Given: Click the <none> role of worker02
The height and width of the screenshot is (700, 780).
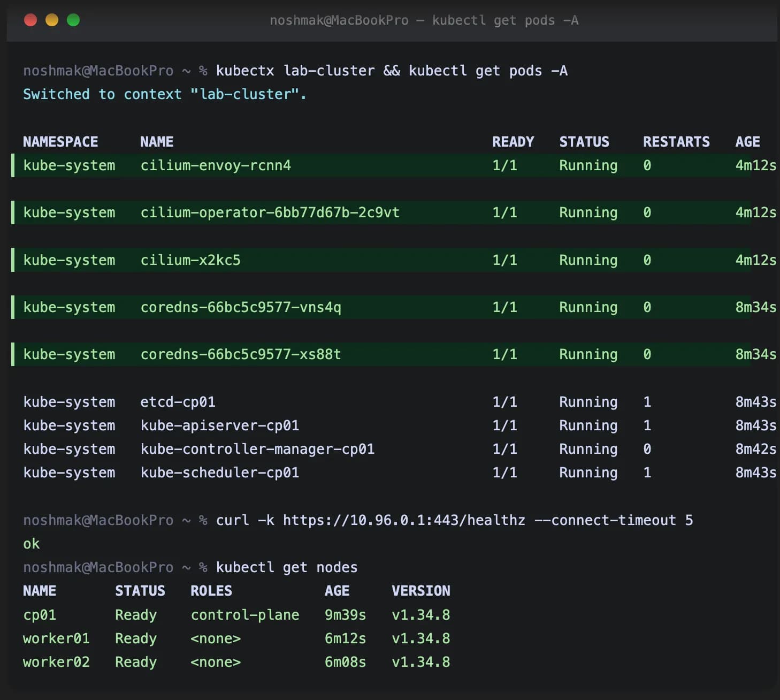Looking at the screenshot, I should click(216, 662).
